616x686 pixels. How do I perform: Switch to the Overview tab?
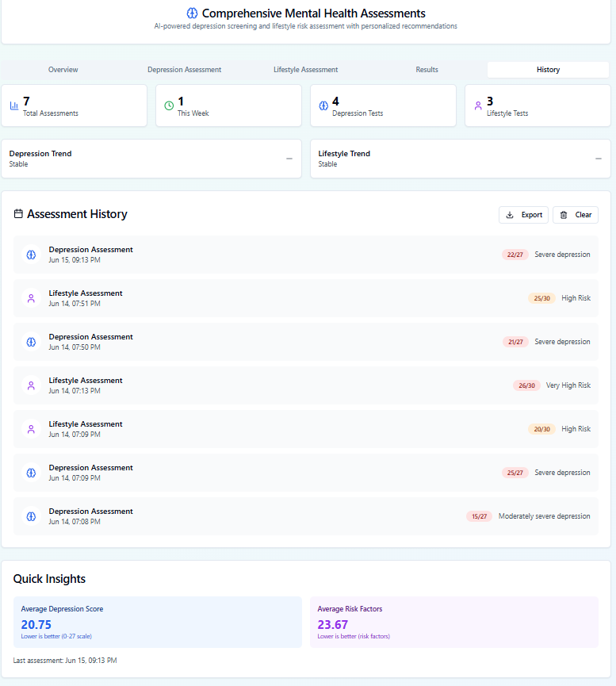tap(63, 69)
